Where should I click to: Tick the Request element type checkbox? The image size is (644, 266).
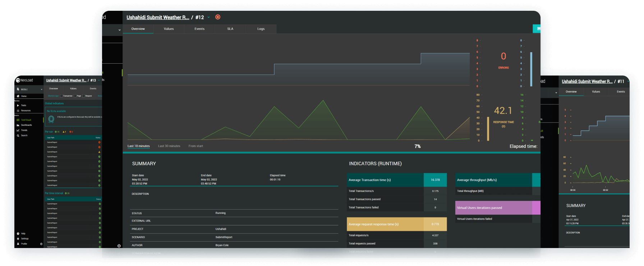[84, 96]
